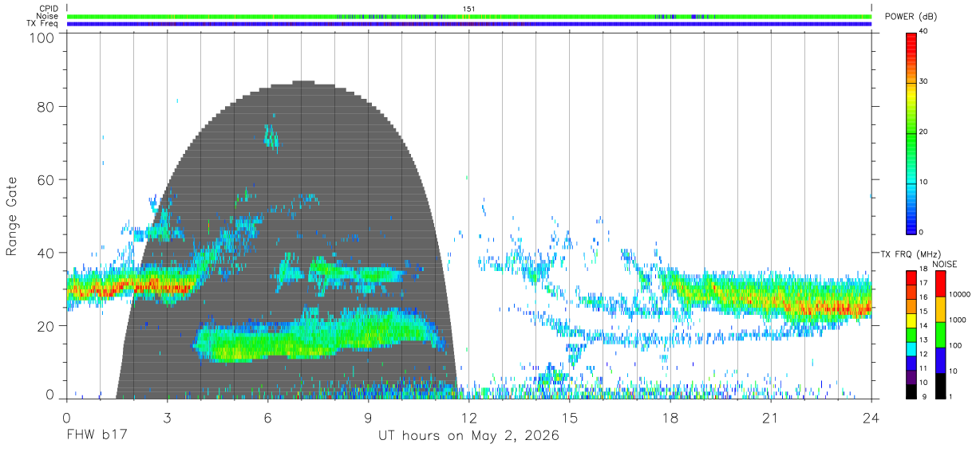The height and width of the screenshot is (452, 980).
Task: Click the UT hour tick '6'
Action: coord(268,418)
